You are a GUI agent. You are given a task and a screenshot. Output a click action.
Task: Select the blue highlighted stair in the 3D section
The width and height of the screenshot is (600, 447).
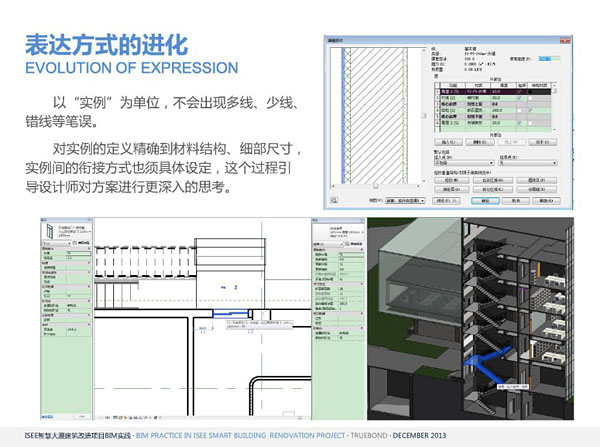tap(486, 364)
